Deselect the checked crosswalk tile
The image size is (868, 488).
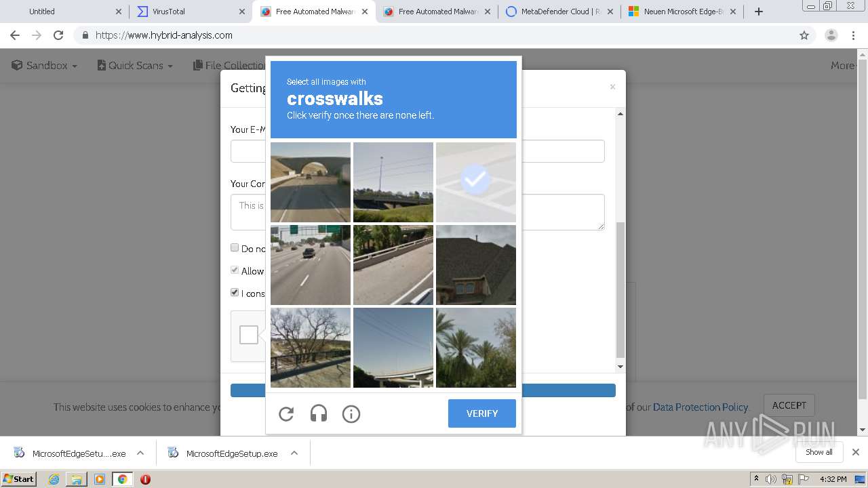[476, 182]
